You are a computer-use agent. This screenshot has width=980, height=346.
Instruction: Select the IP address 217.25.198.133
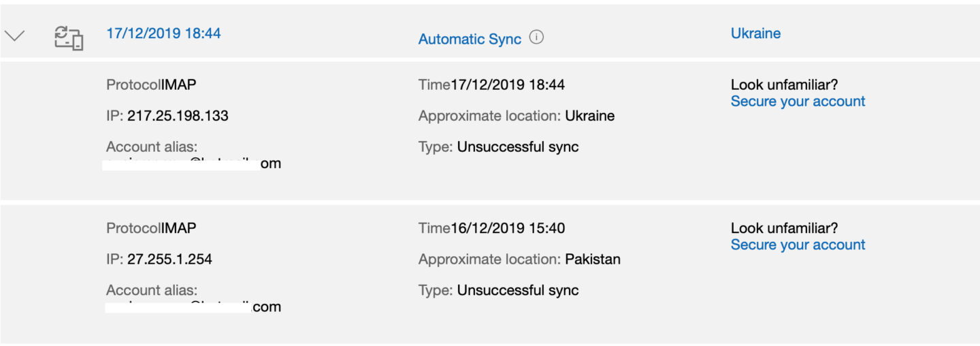pos(178,116)
